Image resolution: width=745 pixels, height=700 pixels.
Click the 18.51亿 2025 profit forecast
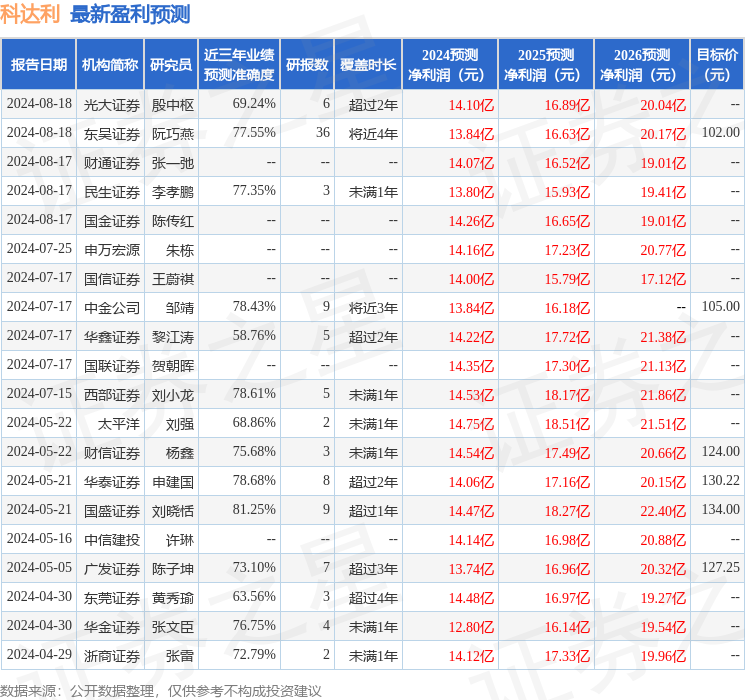[x=567, y=424]
